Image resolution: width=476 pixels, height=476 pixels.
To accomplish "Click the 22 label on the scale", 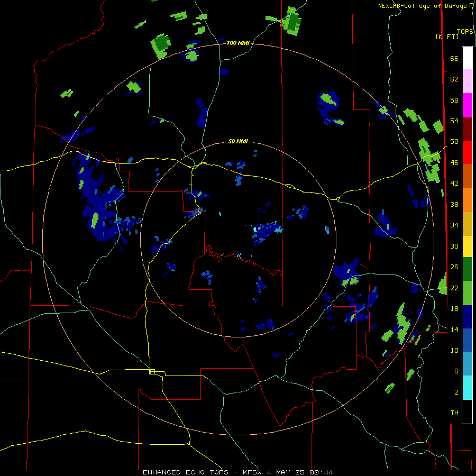I will coord(454,288).
